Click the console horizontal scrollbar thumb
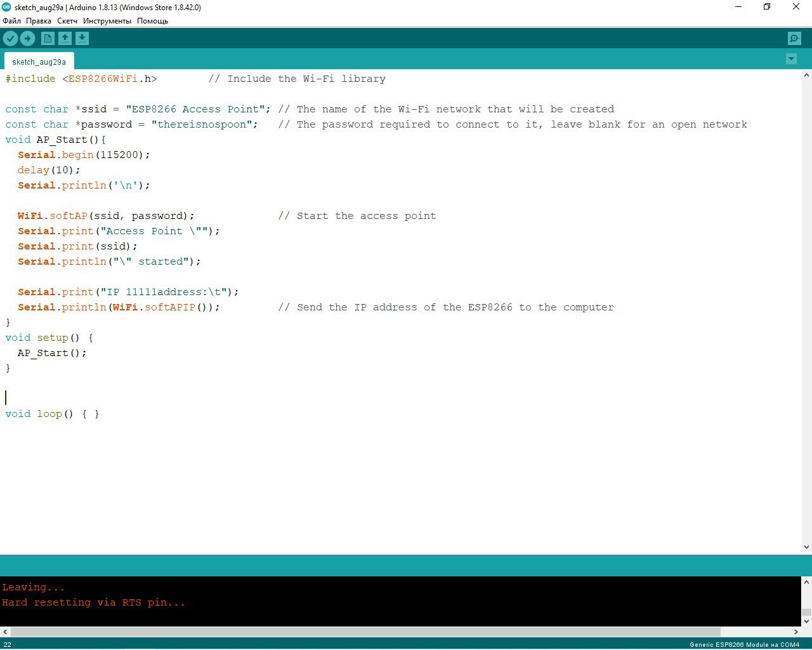Screen dimensions: 812x650 pos(365,632)
